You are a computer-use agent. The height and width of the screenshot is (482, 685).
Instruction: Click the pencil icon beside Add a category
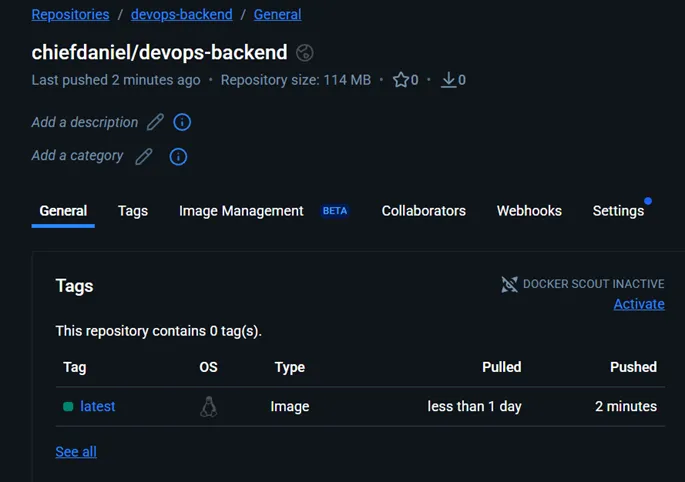(x=144, y=156)
